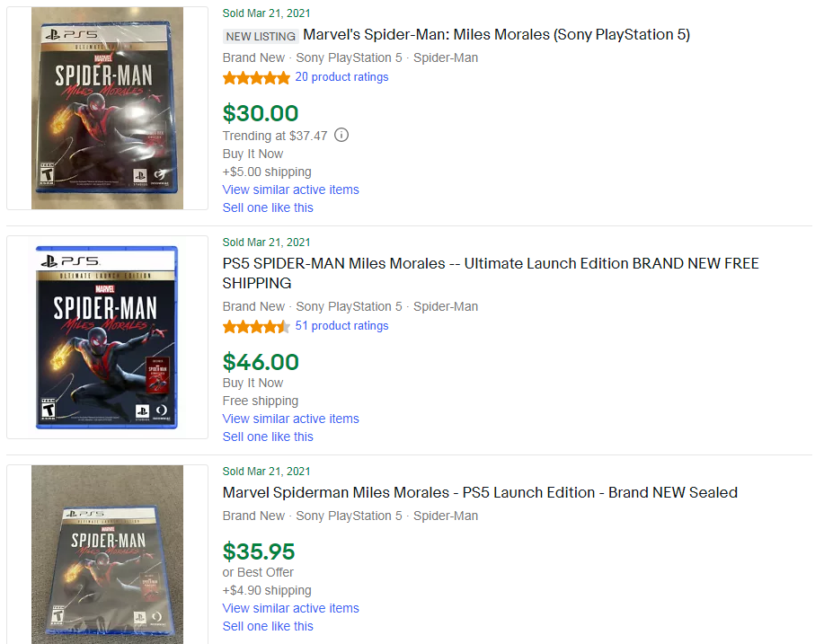Screen dimensions: 824x644
Task: Click View similar active items under $46.00 listing
Action: pyautogui.click(x=290, y=419)
